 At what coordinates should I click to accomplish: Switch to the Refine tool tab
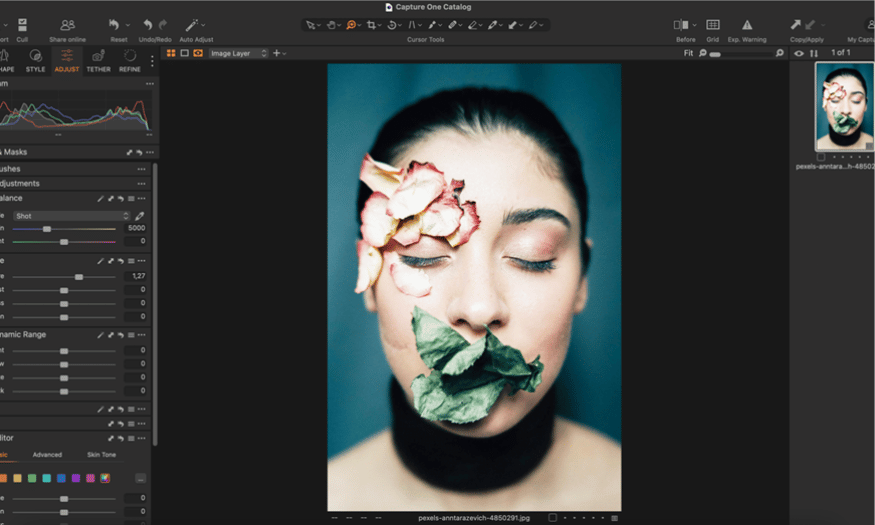pos(129,61)
